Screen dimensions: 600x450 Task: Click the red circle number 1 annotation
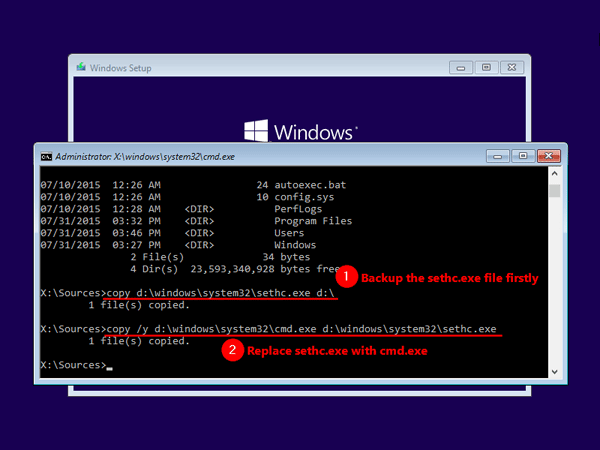click(x=346, y=276)
